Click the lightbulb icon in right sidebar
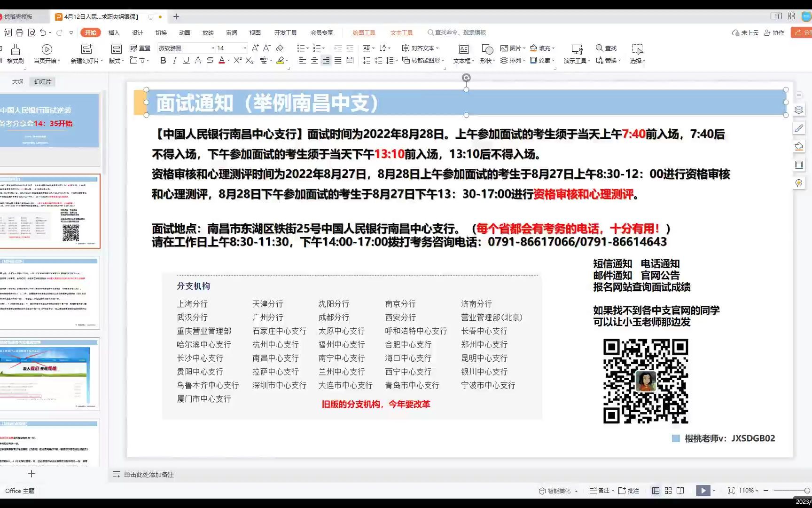Viewport: 812px width, 508px height. pos(799,183)
